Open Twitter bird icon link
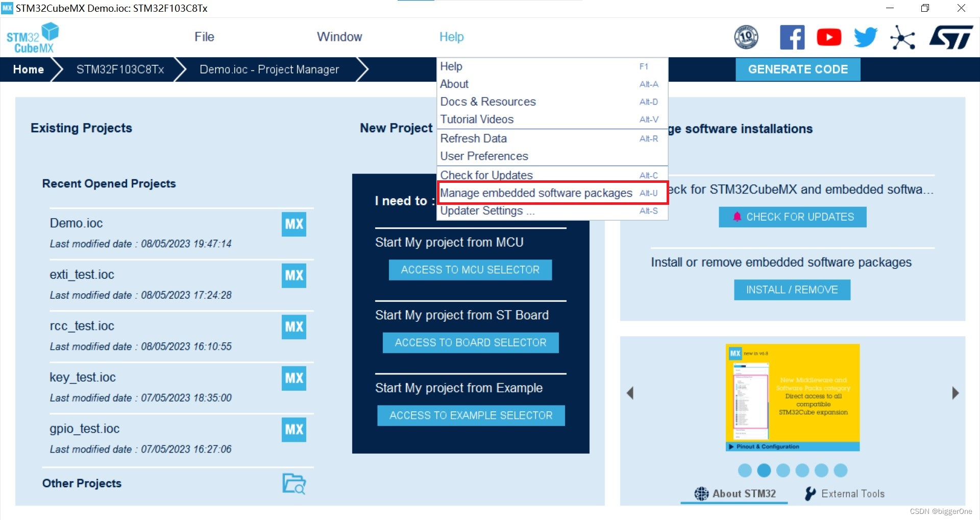The image size is (980, 520). (x=866, y=37)
